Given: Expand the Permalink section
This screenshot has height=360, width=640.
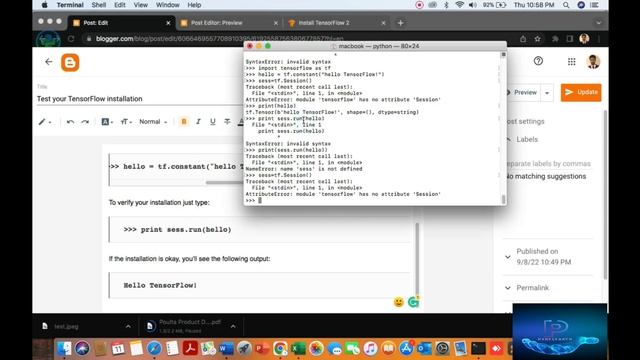Looking at the screenshot, I should (508, 288).
